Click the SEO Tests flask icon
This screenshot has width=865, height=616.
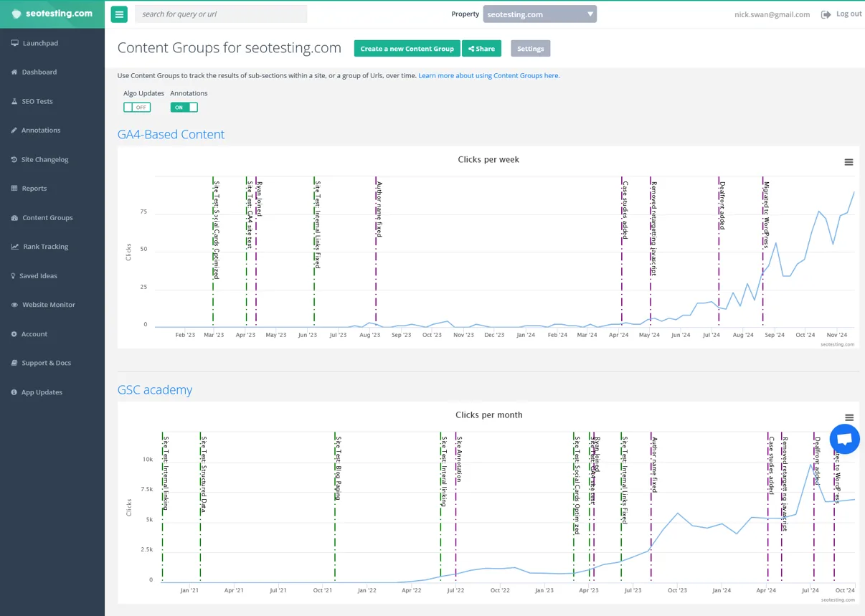point(14,101)
